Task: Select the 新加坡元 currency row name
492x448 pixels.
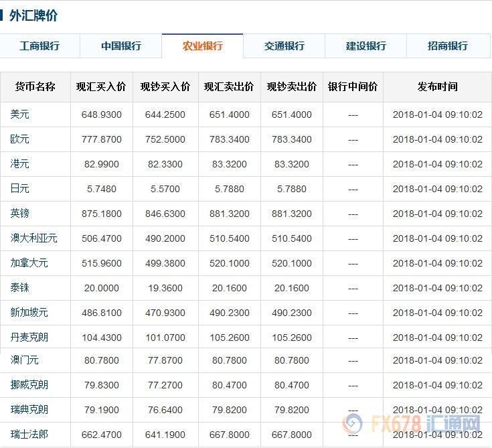Action: (x=29, y=313)
